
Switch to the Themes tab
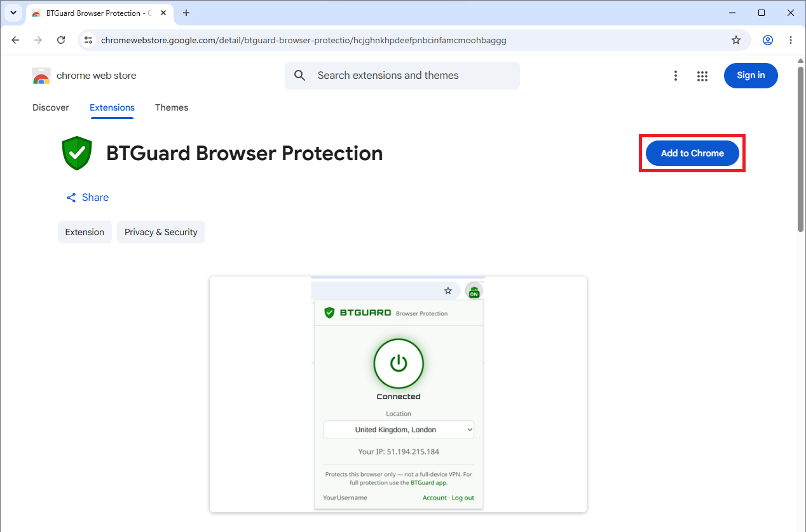coord(172,107)
